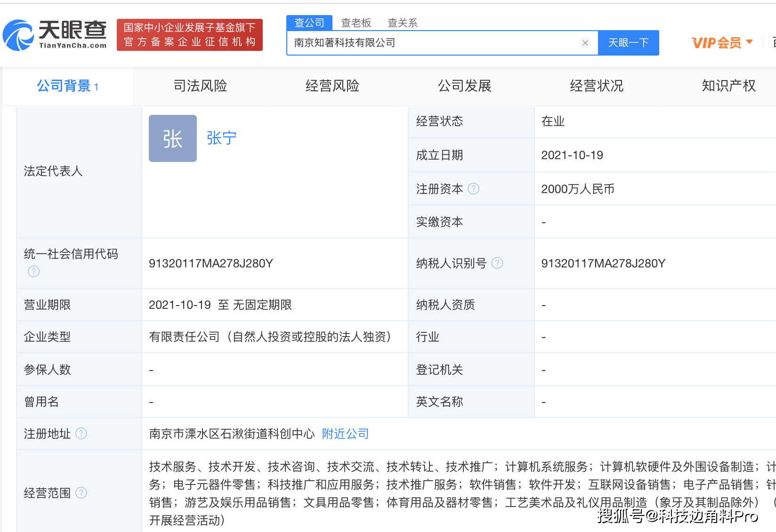Open the 附近公司 link
This screenshot has width=776, height=532.
tap(345, 434)
